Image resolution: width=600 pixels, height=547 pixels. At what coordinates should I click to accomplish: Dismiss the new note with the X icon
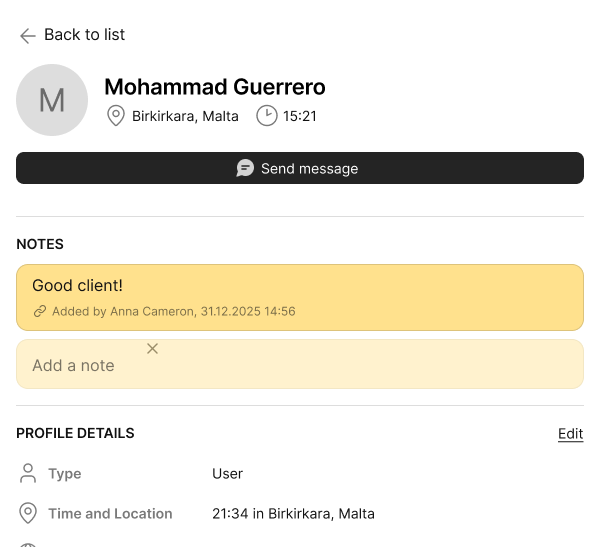coord(152,348)
